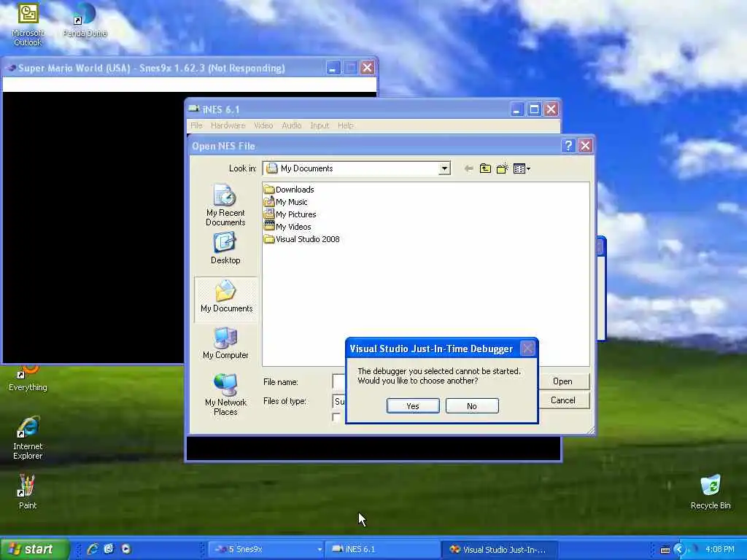Click the Up One Level folder icon
747x560 pixels.
coord(485,168)
